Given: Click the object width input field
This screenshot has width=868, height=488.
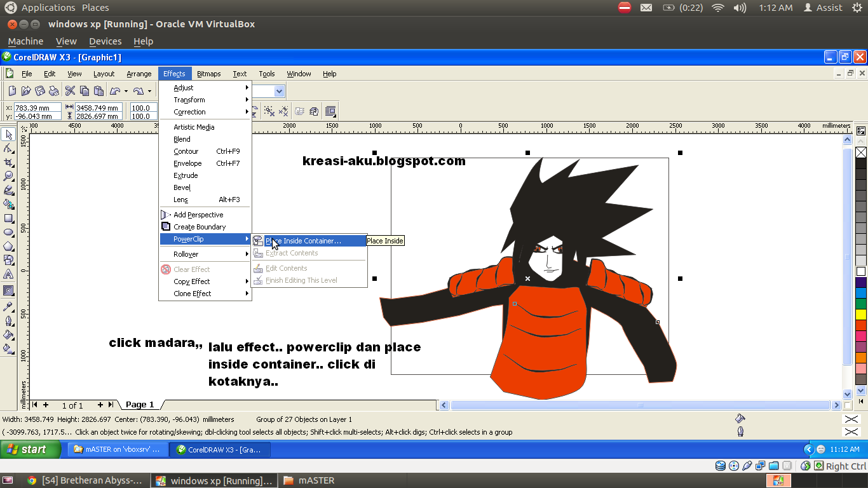Looking at the screenshot, I should 98,108.
